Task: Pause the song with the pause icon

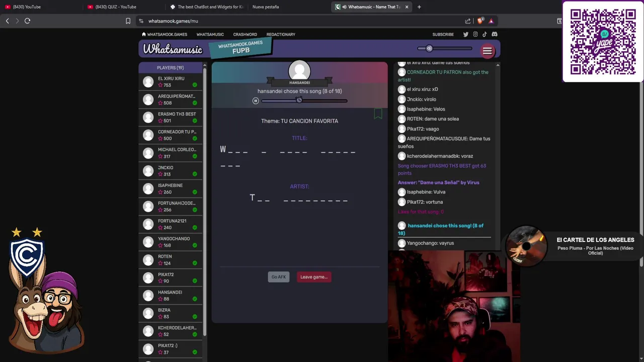Action: coord(256,101)
